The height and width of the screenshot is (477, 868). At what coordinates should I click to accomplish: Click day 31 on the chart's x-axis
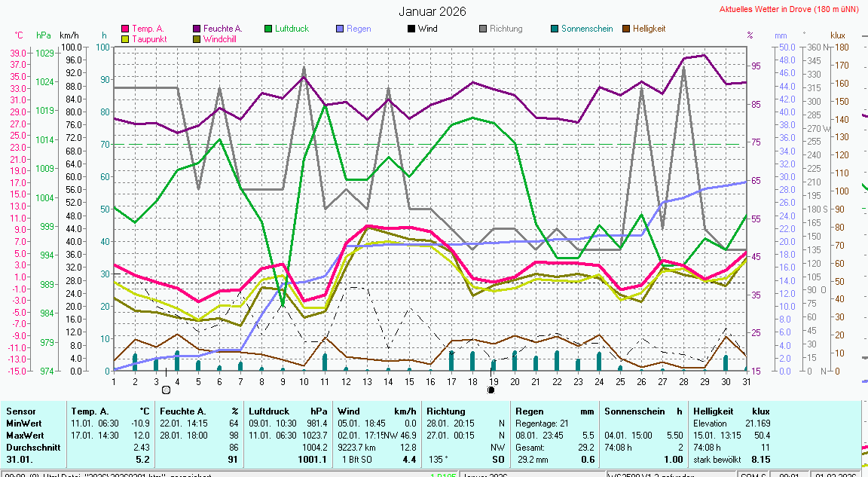746,381
